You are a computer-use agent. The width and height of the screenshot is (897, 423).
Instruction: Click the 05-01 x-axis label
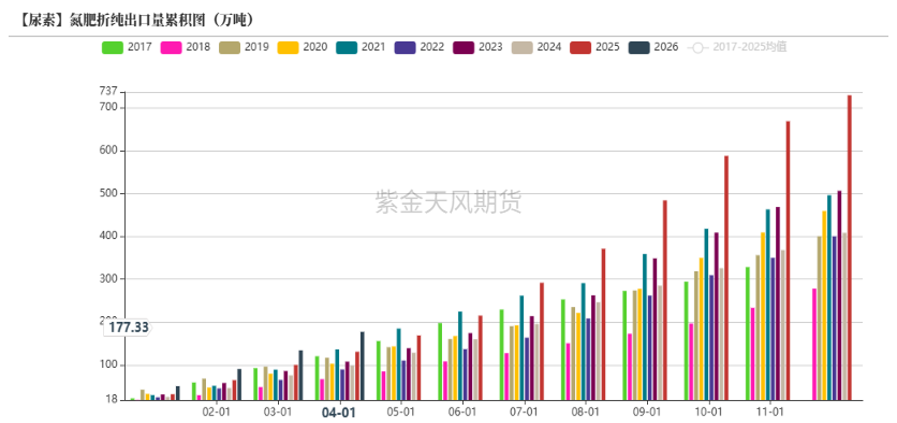click(x=400, y=412)
